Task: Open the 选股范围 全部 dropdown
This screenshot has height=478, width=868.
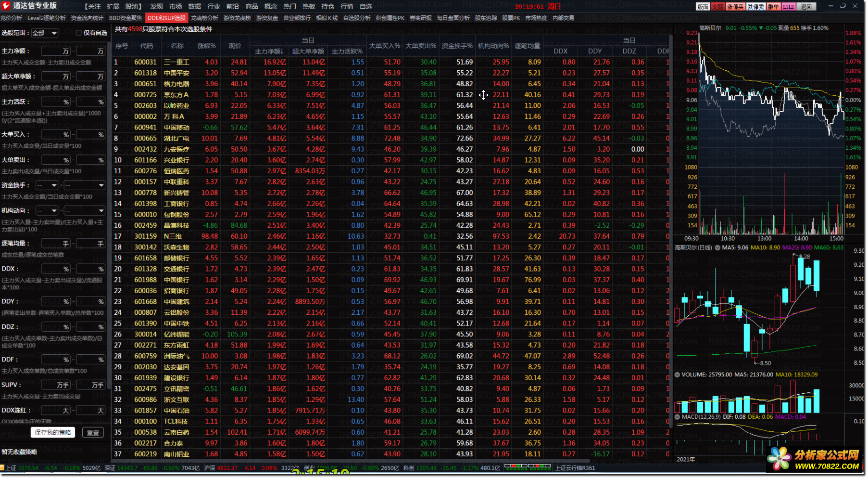Action: click(x=45, y=33)
